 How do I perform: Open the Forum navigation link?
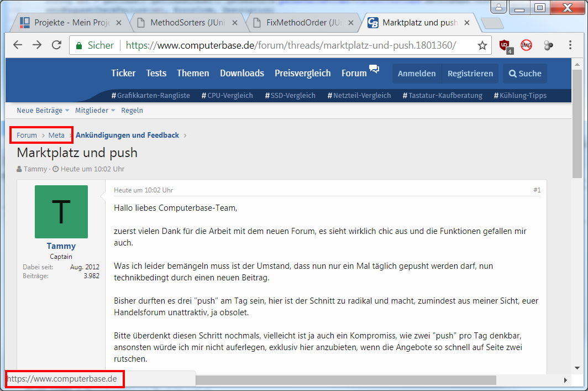coord(354,73)
